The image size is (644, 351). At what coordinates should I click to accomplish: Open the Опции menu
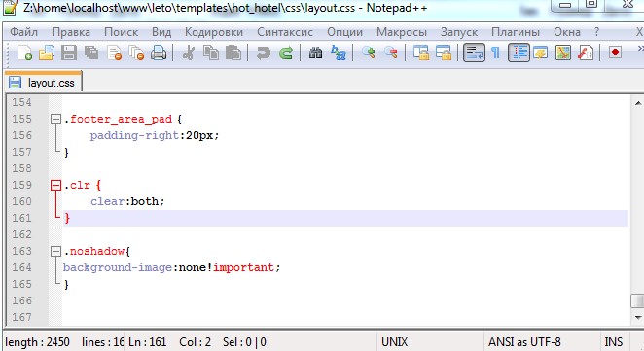pyautogui.click(x=345, y=32)
